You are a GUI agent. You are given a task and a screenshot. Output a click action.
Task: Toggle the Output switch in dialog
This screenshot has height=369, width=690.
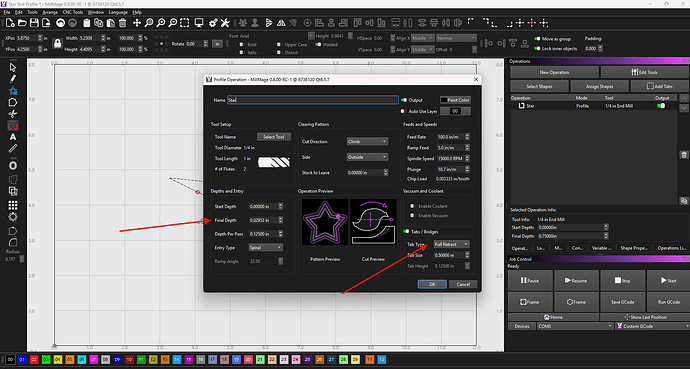point(404,100)
